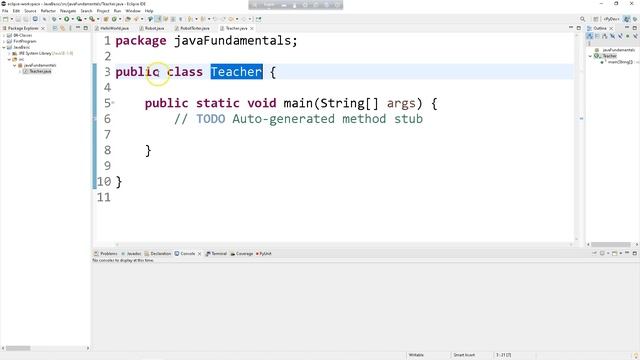
Task: Toggle Link with Editor in Package Explorer
Action: click(62, 28)
